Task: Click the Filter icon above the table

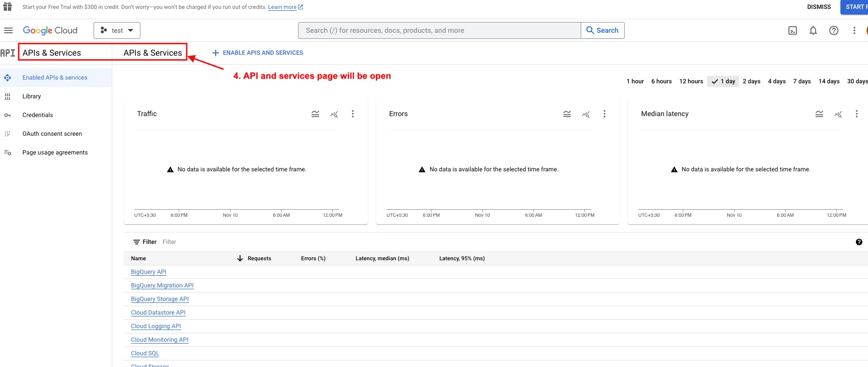Action: point(137,242)
